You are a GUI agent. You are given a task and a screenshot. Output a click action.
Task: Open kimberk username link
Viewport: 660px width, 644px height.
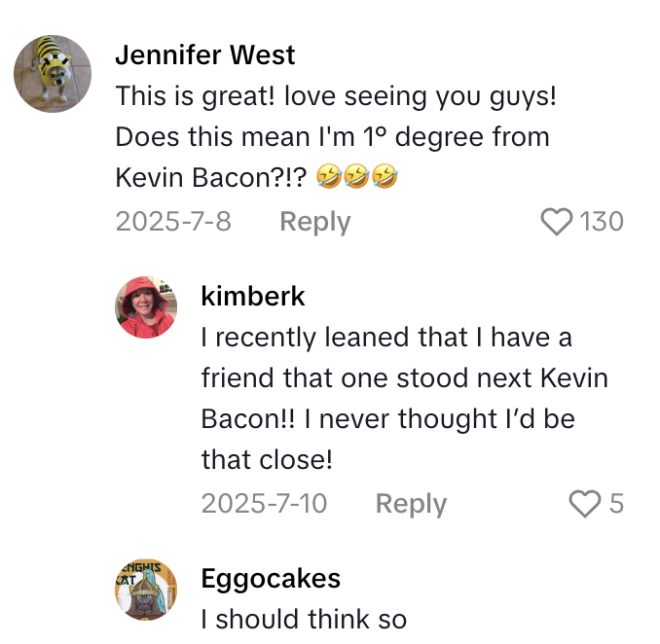pyautogui.click(x=253, y=296)
